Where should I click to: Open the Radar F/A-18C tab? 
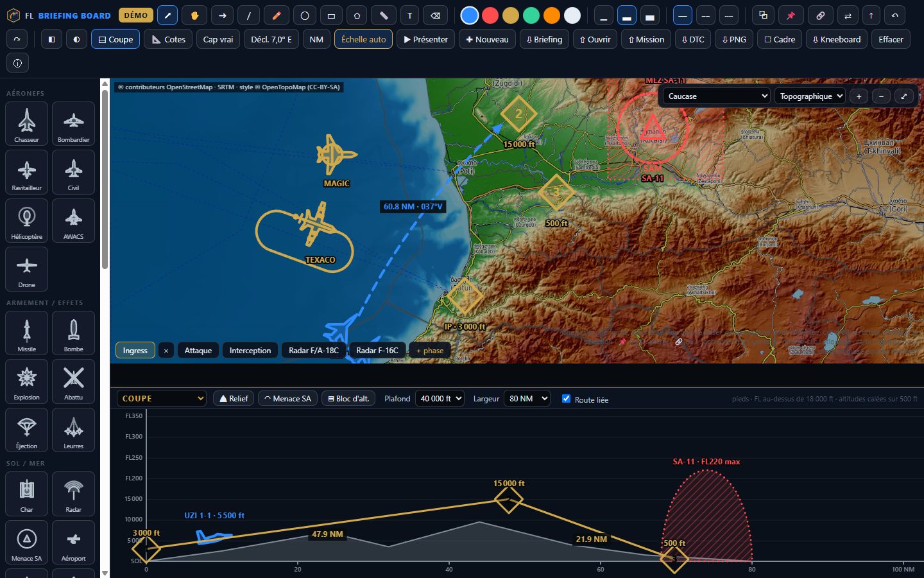point(314,351)
